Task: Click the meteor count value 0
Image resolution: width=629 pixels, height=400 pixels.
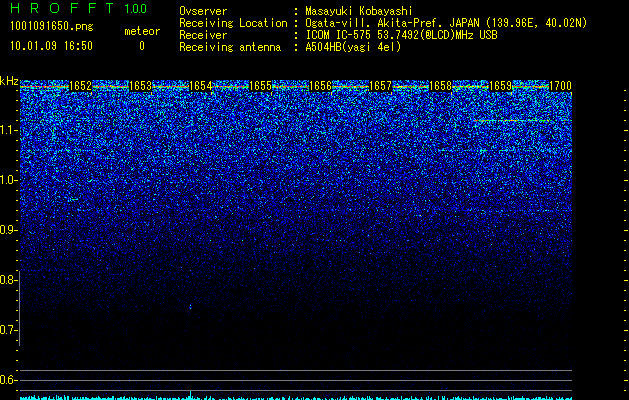Action: click(142, 46)
